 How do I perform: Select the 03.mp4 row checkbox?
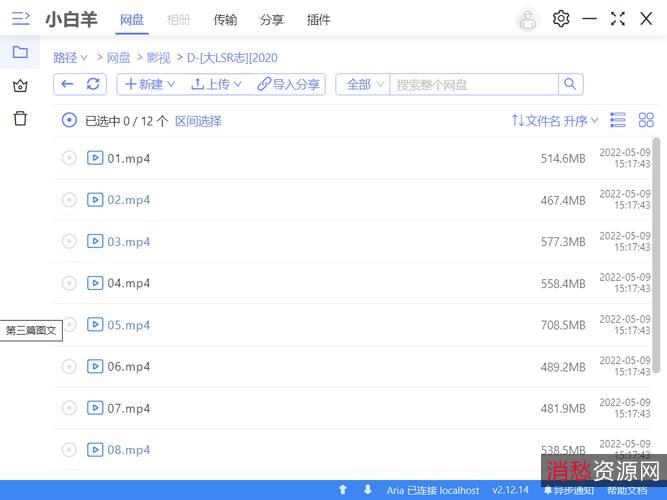click(69, 241)
